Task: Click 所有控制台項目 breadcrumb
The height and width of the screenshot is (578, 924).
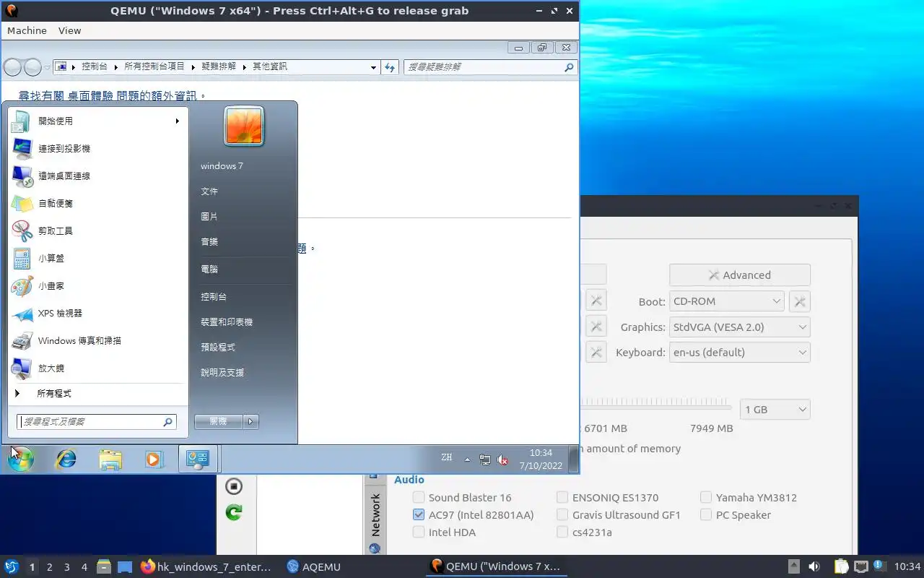Action: pos(154,66)
